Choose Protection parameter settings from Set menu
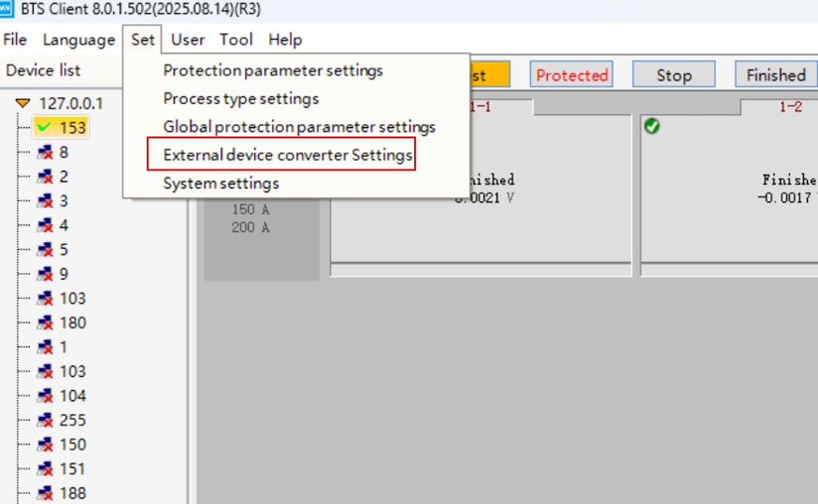 tap(273, 70)
